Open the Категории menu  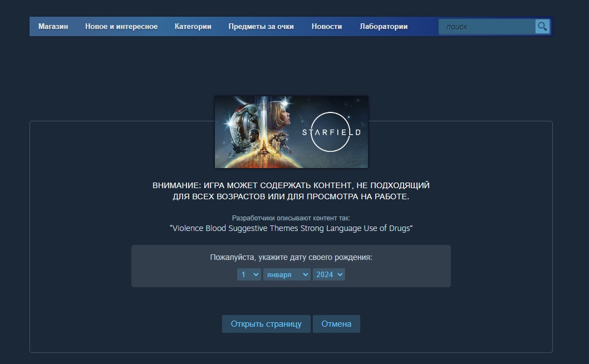[193, 27]
